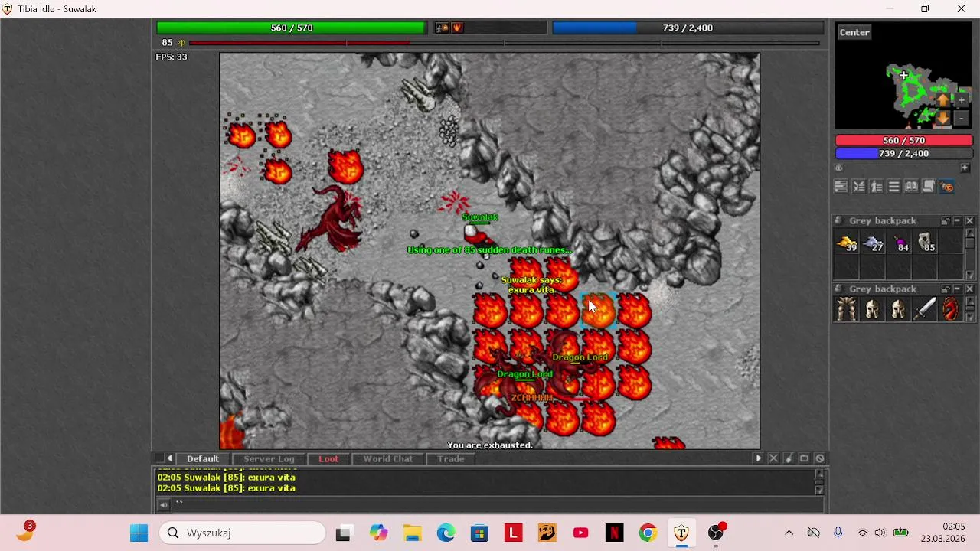The height and width of the screenshot is (551, 980).
Task: Move minimap up one floor with orange arrow
Action: pos(942,100)
